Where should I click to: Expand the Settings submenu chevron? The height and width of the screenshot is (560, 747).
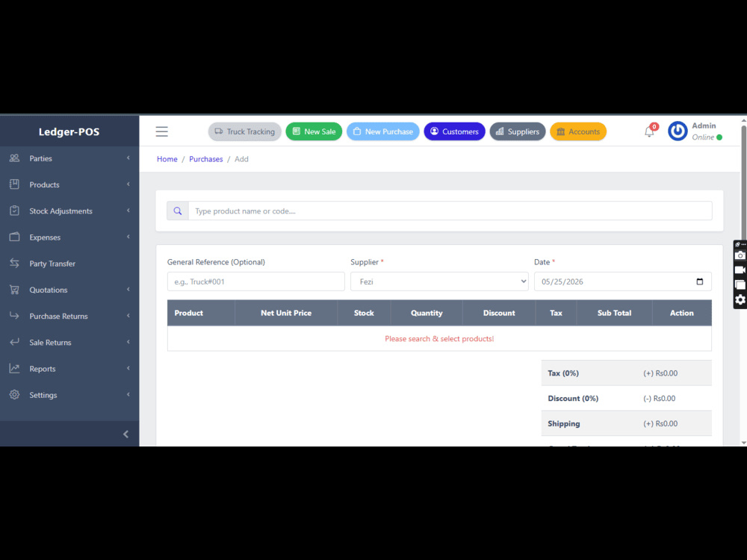(128, 394)
